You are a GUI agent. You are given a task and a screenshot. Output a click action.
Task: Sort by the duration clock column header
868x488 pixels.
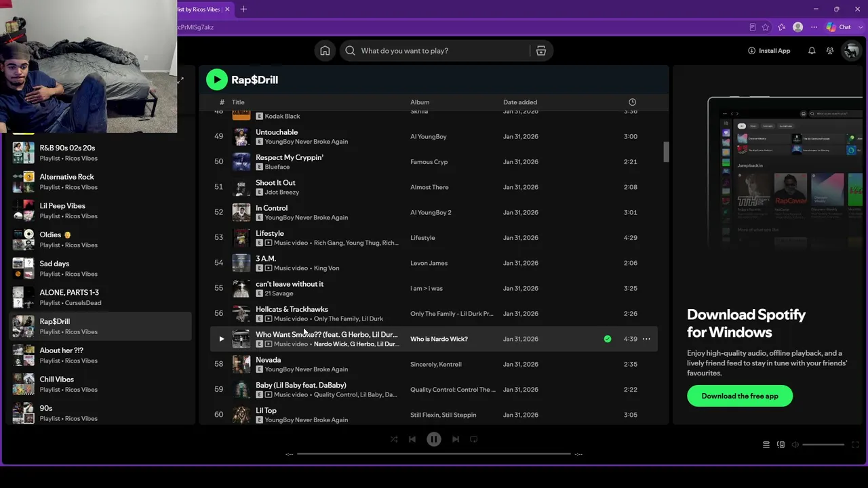click(x=632, y=102)
